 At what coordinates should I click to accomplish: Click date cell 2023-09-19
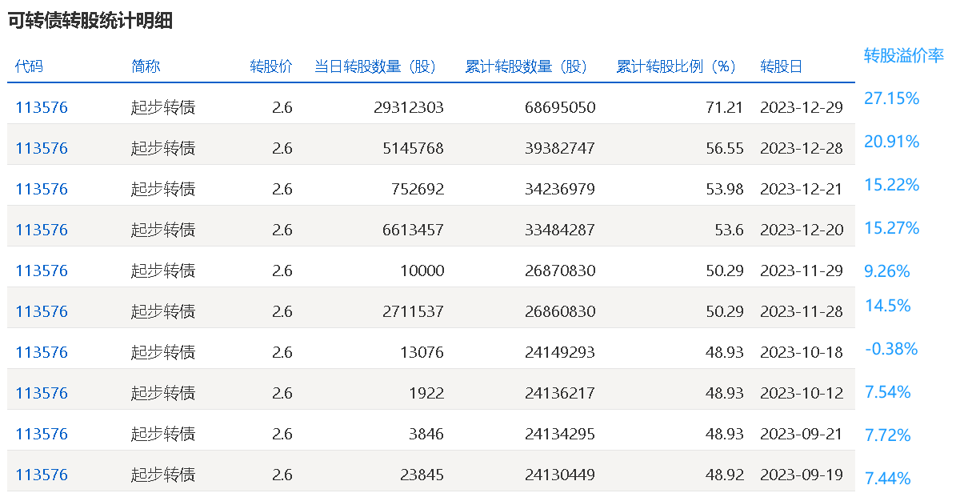802,475
